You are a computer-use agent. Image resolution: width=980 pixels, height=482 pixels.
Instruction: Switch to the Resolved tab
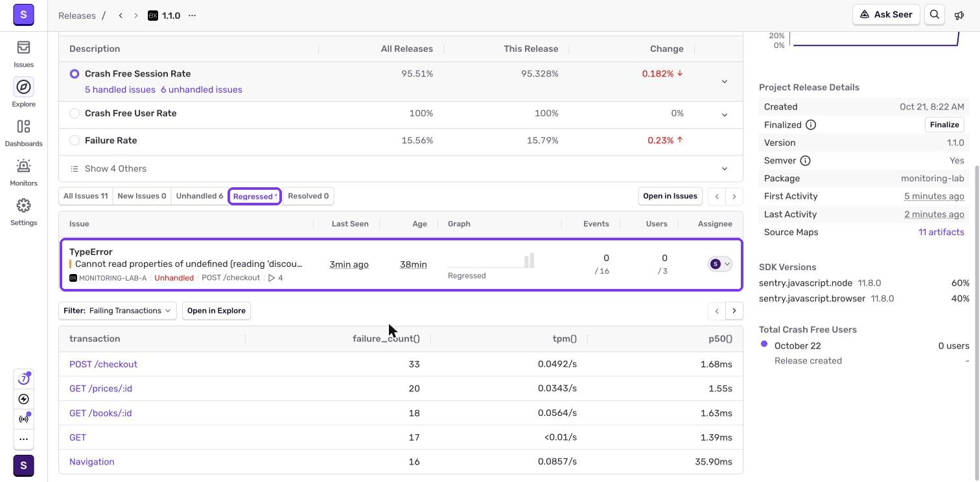pos(308,196)
